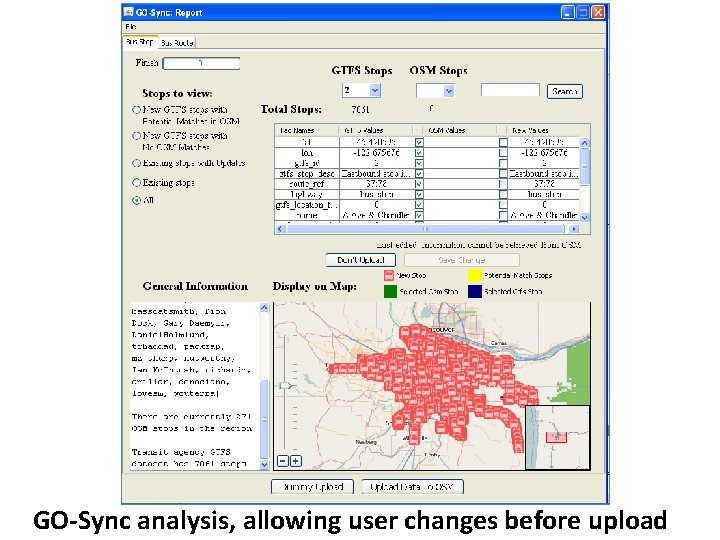Viewport: 720px width, 540px height.
Task: Open the OSM Stops dropdown
Action: [449, 91]
